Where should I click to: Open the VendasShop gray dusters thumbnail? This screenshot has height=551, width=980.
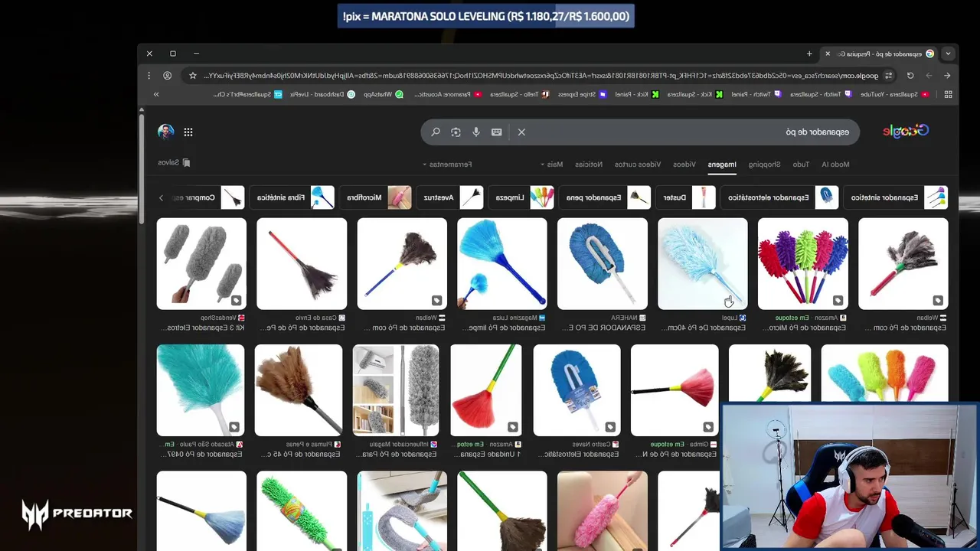(x=201, y=263)
